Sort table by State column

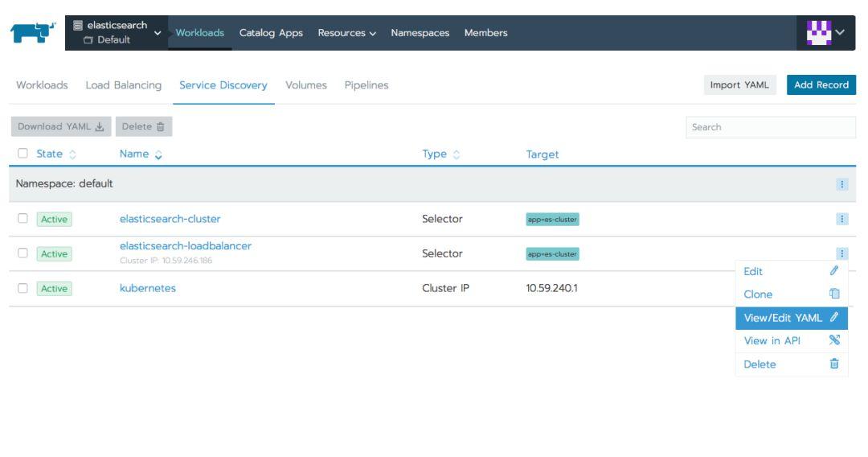56,154
